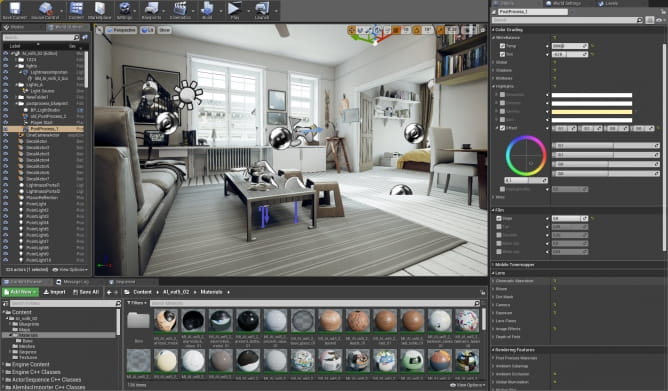Open the Launch options dropdown arrow
This screenshot has height=391, width=668.
pos(276,11)
